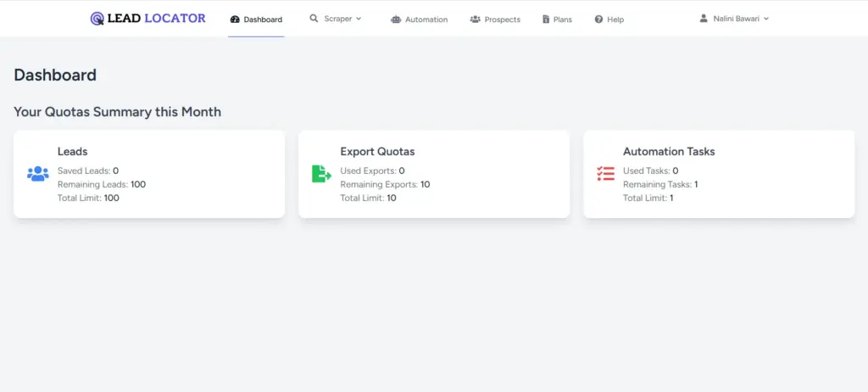Click the 'Remaining Leads: 100' line

pyautogui.click(x=102, y=184)
